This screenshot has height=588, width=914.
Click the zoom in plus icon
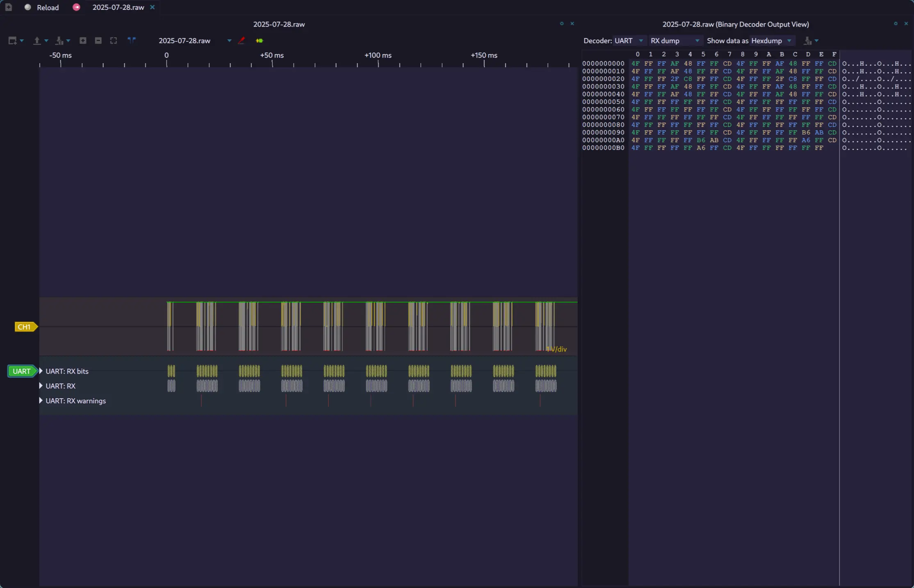point(83,41)
